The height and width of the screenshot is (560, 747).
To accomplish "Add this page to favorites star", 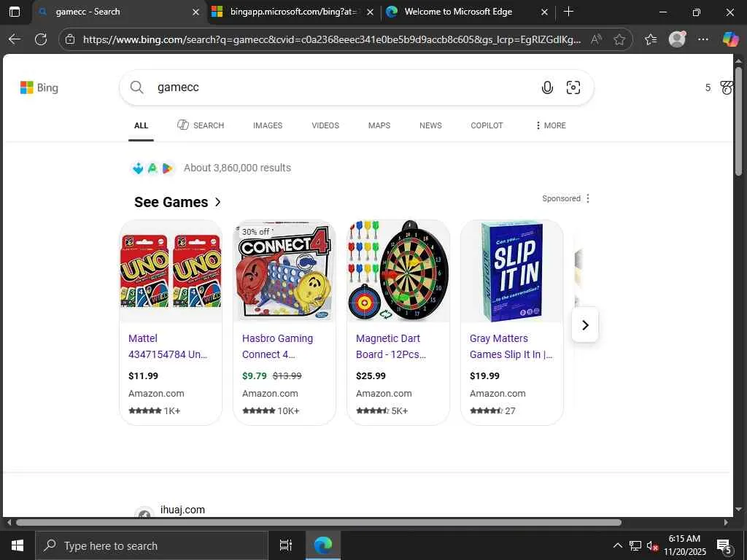I will [x=619, y=39].
